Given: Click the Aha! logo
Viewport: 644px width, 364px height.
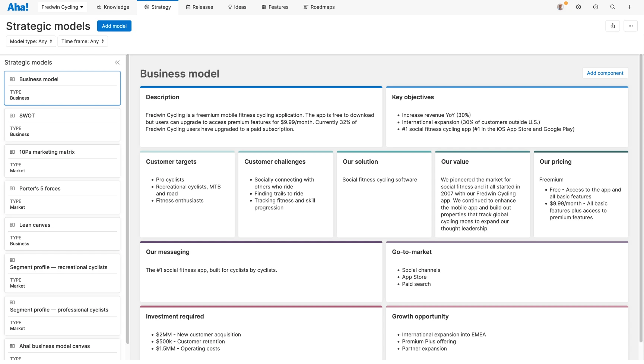Looking at the screenshot, I should click(18, 7).
